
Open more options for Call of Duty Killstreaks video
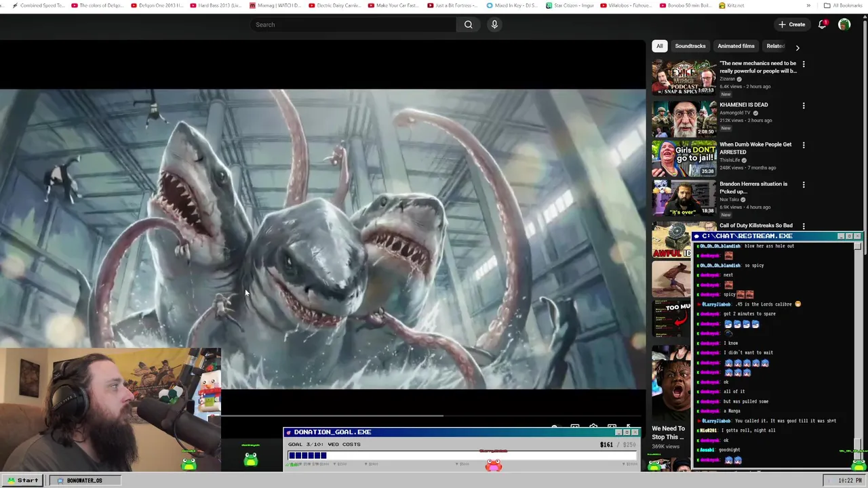pos(804,226)
